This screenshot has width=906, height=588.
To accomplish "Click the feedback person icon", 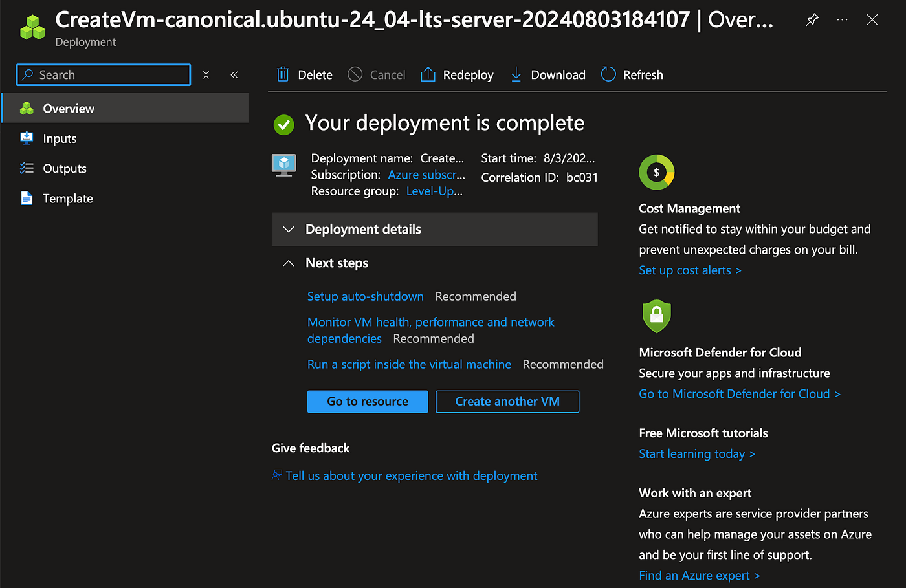I will point(277,475).
